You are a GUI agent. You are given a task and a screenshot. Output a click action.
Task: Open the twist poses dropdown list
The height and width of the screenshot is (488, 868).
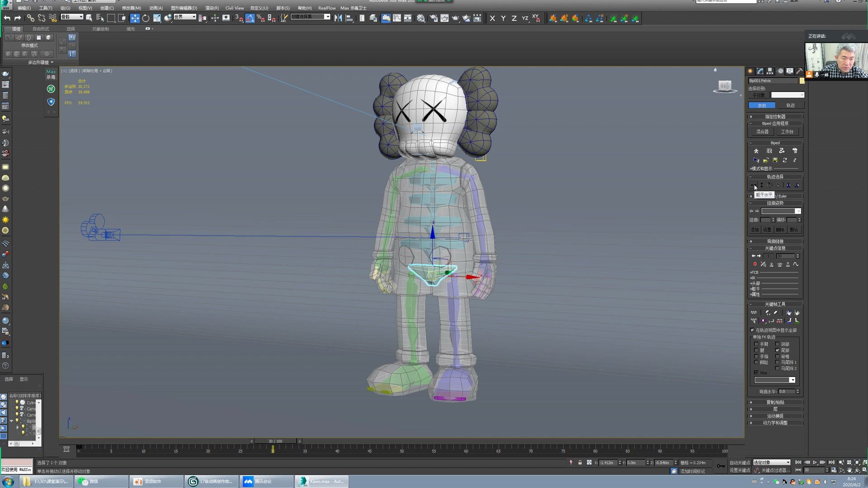point(781,211)
